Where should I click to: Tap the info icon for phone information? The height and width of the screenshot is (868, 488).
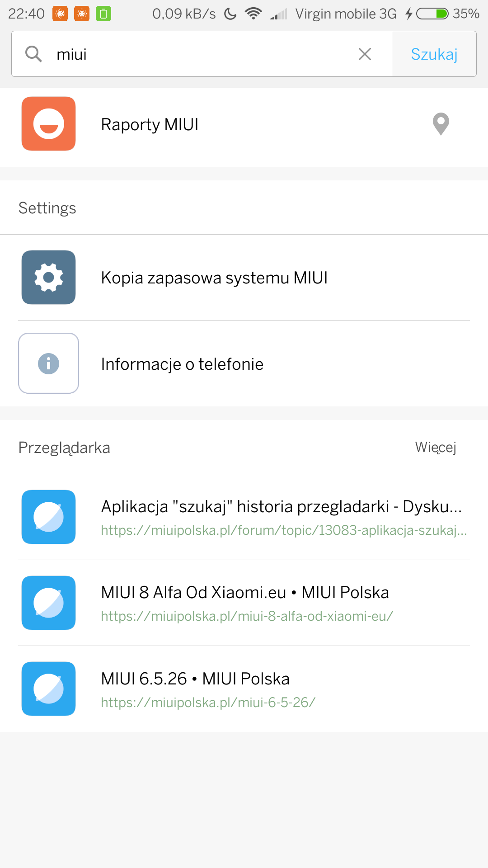click(x=49, y=363)
